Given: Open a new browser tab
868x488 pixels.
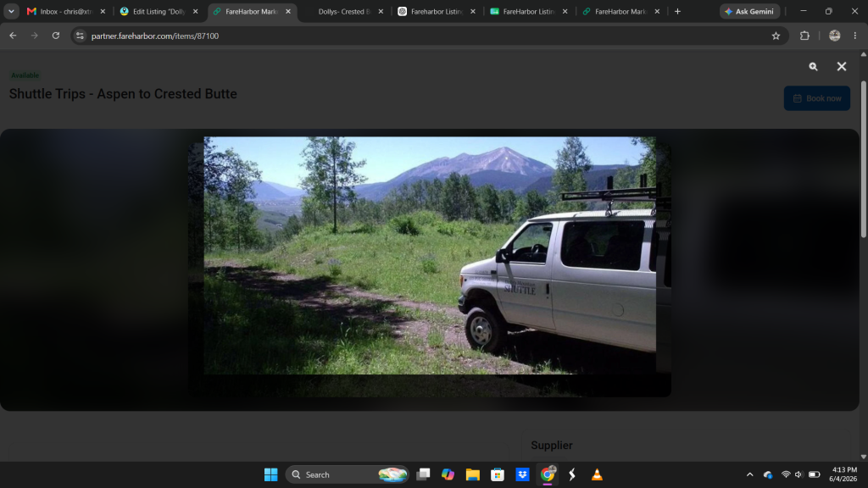Looking at the screenshot, I should coord(677,11).
